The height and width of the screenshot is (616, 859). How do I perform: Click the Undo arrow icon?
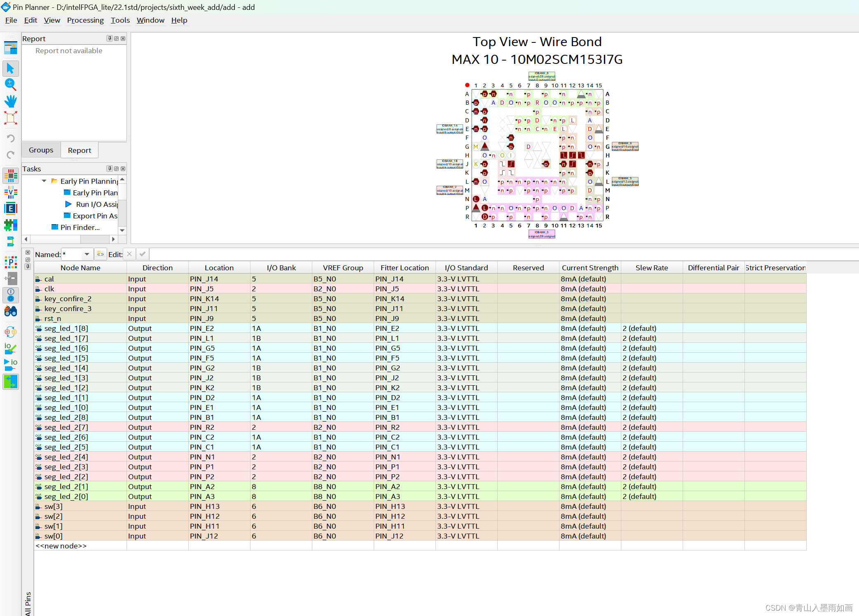(11, 138)
